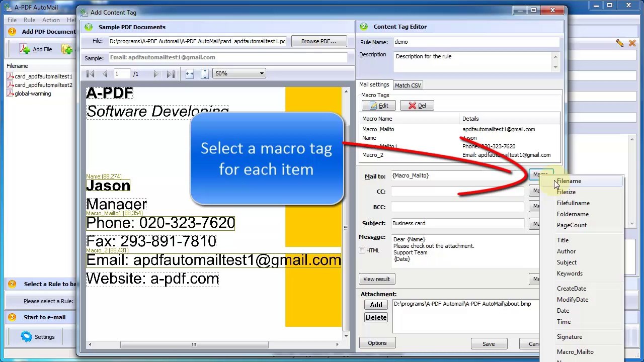
Task: Go to previous page in PDF preview
Action: pyautogui.click(x=105, y=74)
